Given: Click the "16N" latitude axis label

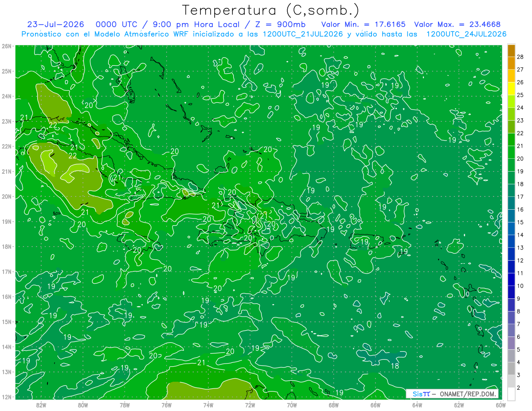Looking at the screenshot, I should pyautogui.click(x=6, y=297).
